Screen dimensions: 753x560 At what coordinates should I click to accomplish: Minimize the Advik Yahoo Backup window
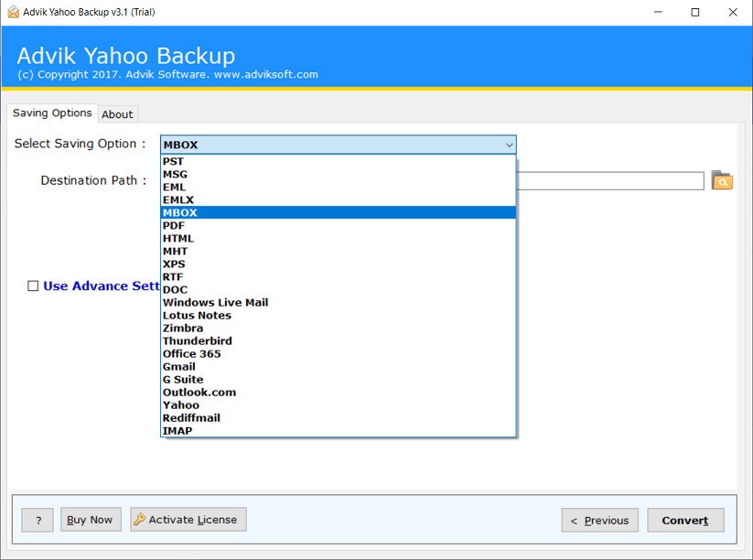pyautogui.click(x=658, y=12)
